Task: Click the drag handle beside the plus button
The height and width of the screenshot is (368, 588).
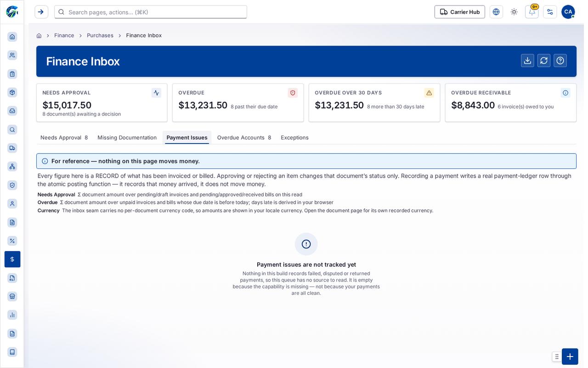Action: 557,356
